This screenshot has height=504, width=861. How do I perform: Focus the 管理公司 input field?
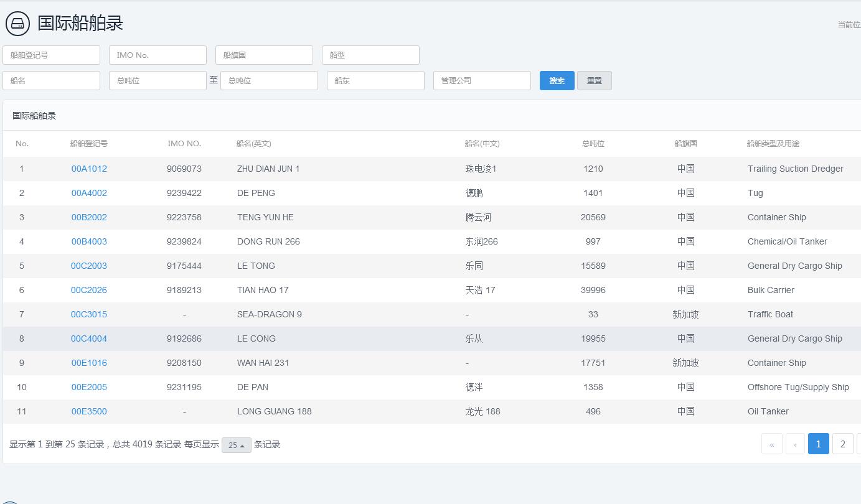point(482,80)
